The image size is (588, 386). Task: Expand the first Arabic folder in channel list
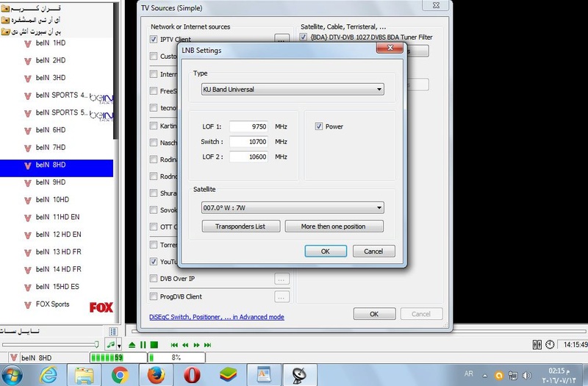[5, 8]
